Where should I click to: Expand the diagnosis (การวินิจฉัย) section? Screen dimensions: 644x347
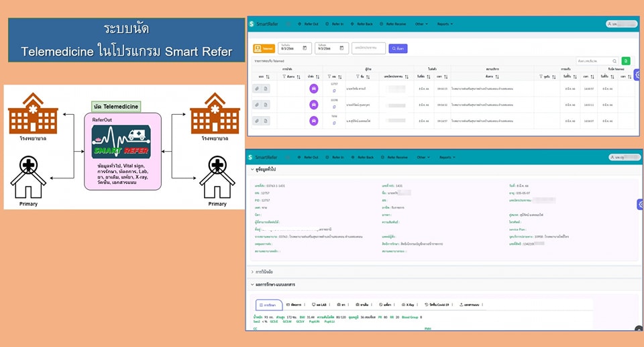[x=262, y=272]
